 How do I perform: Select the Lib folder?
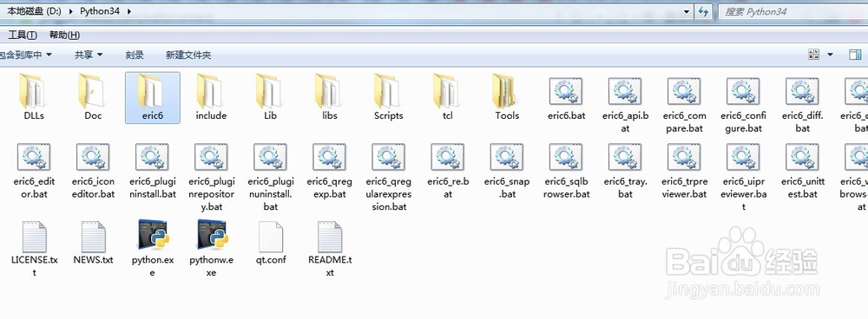[270, 98]
